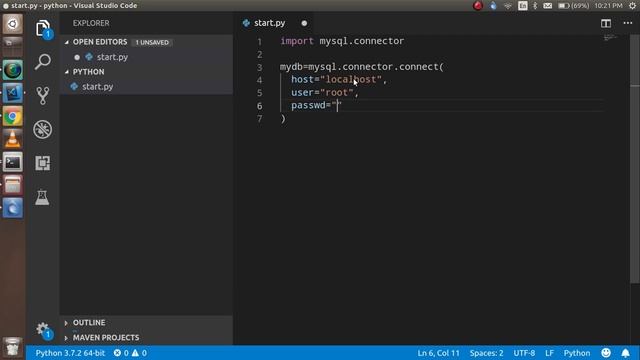The height and width of the screenshot is (360, 640).
Task: Click the 1 UNSAVED badge
Action: pos(152,42)
